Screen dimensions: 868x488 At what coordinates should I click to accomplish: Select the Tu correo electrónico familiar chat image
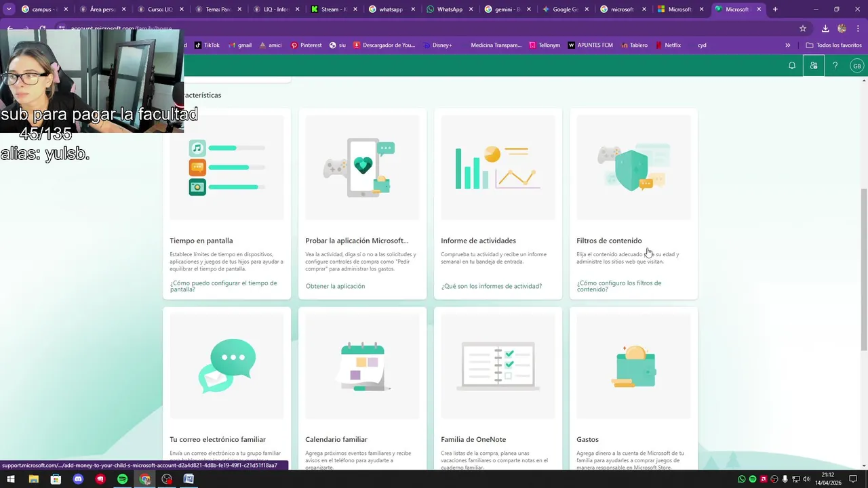pos(227,366)
